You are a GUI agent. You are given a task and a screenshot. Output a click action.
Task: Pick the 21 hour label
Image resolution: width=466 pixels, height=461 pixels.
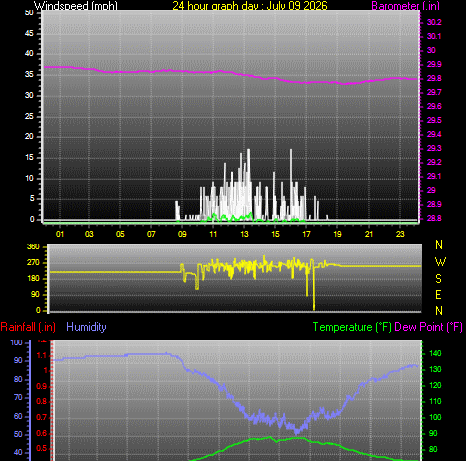(x=369, y=234)
